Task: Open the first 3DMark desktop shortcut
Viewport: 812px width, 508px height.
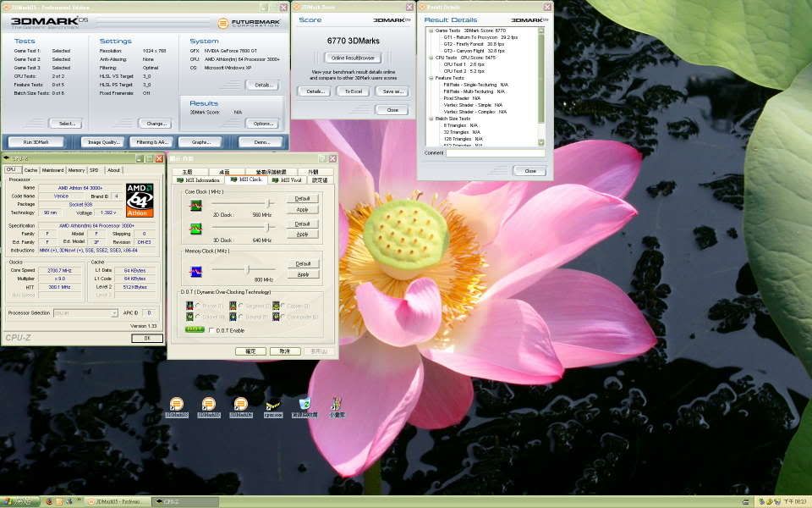Action: pyautogui.click(x=176, y=404)
